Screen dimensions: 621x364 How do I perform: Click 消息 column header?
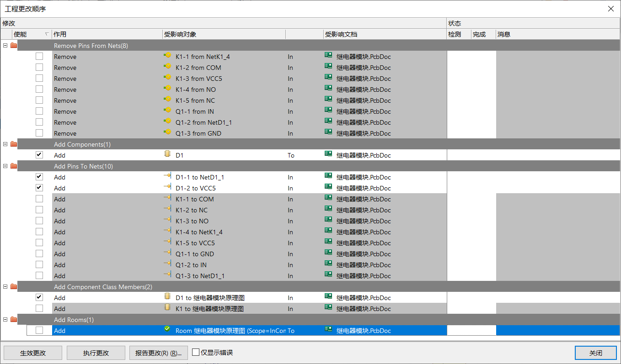(558, 34)
